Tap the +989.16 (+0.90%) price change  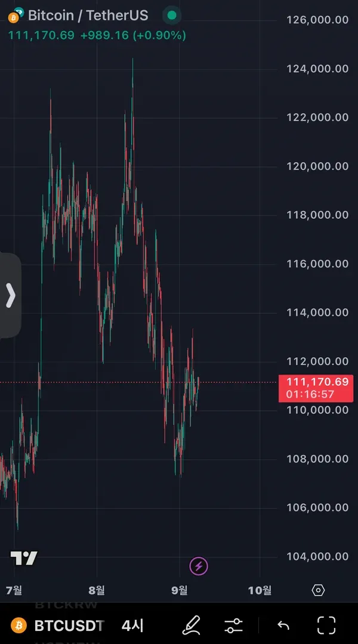click(x=133, y=35)
